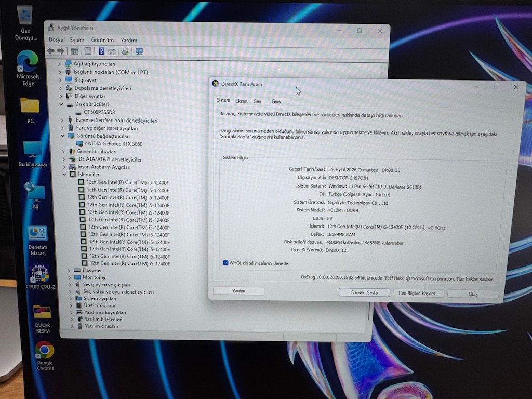The height and width of the screenshot is (399, 532).
Task: Expand the Monitörler node
Action: 69,277
